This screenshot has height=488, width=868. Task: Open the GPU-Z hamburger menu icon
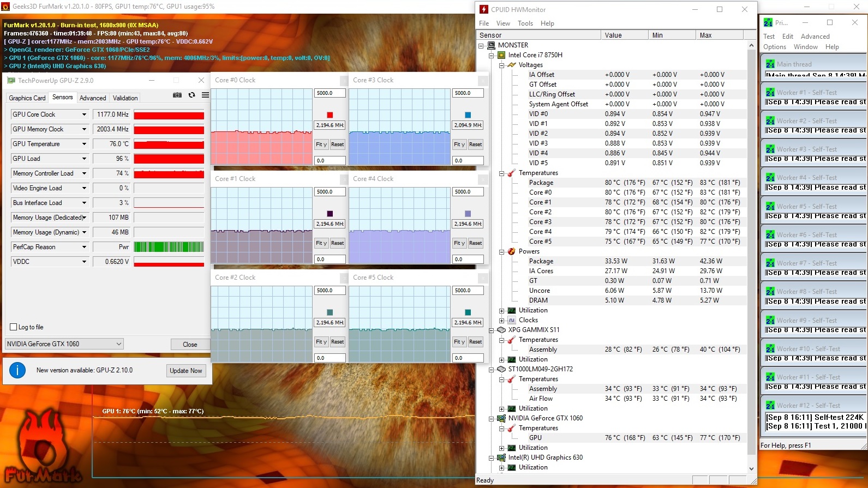click(x=205, y=95)
